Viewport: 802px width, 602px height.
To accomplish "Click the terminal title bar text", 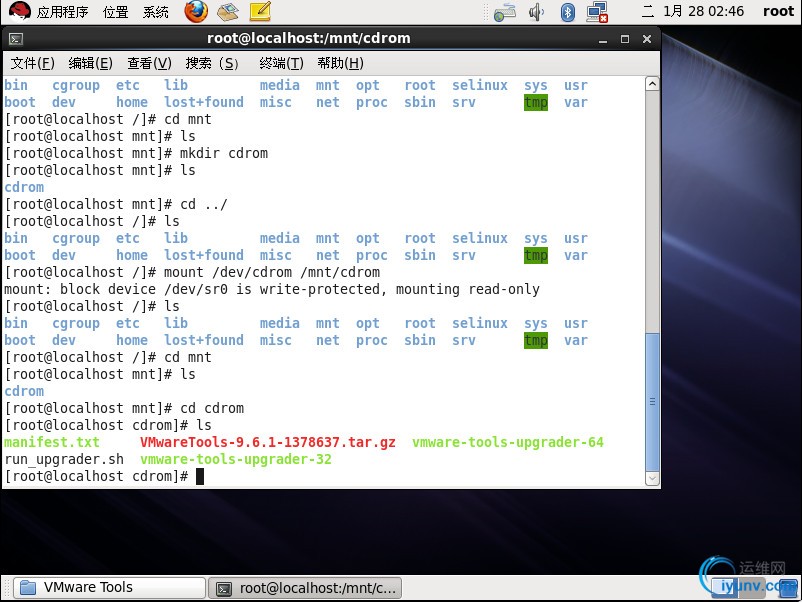I will point(308,38).
